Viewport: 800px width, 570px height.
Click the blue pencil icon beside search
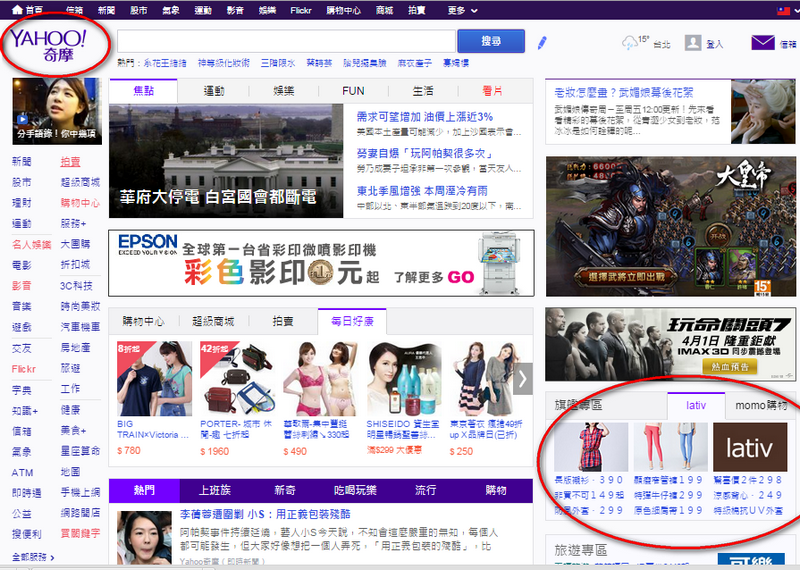click(x=542, y=43)
